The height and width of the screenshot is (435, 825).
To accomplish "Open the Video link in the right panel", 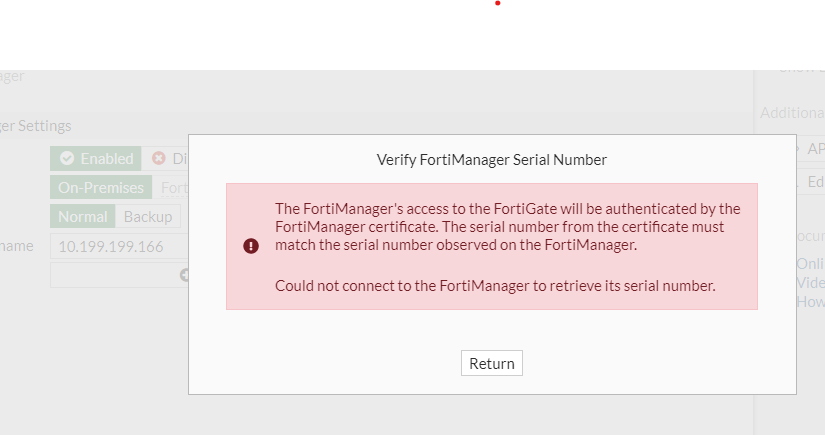I will pyautogui.click(x=810, y=283).
